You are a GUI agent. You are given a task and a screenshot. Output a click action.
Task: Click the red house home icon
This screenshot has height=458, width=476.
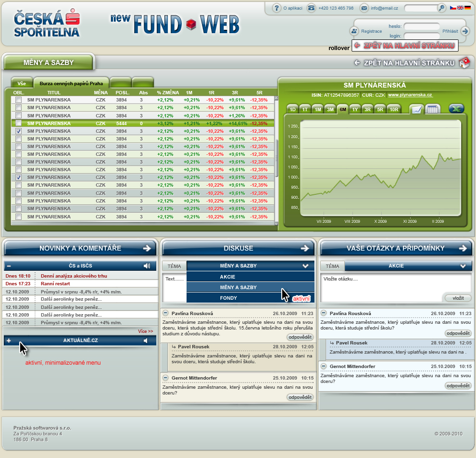(x=464, y=63)
